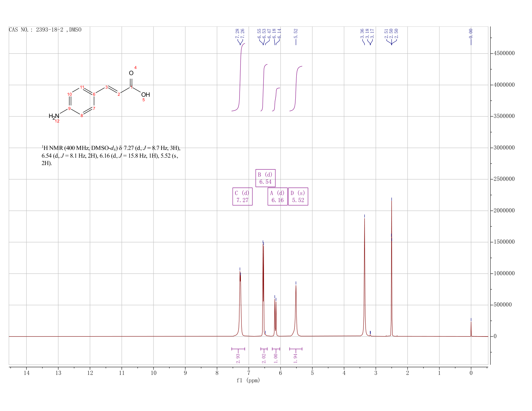Click the CAS NO. 2393-18-2 title text
532x411 pixels.
pos(45,30)
